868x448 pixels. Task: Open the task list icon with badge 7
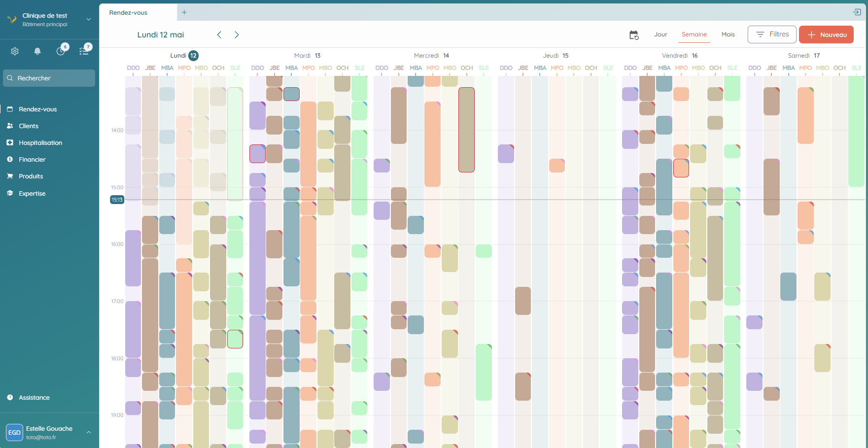pos(84,51)
